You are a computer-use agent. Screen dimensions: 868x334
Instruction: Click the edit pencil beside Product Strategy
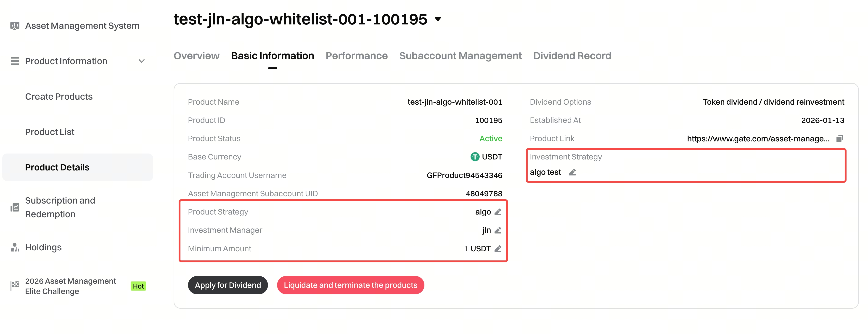[x=498, y=212]
